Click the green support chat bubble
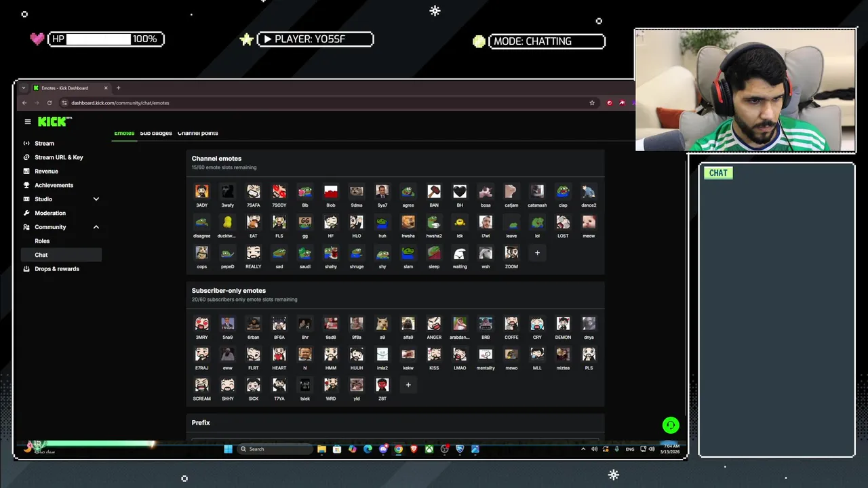The height and width of the screenshot is (488, 868). pos(671,425)
